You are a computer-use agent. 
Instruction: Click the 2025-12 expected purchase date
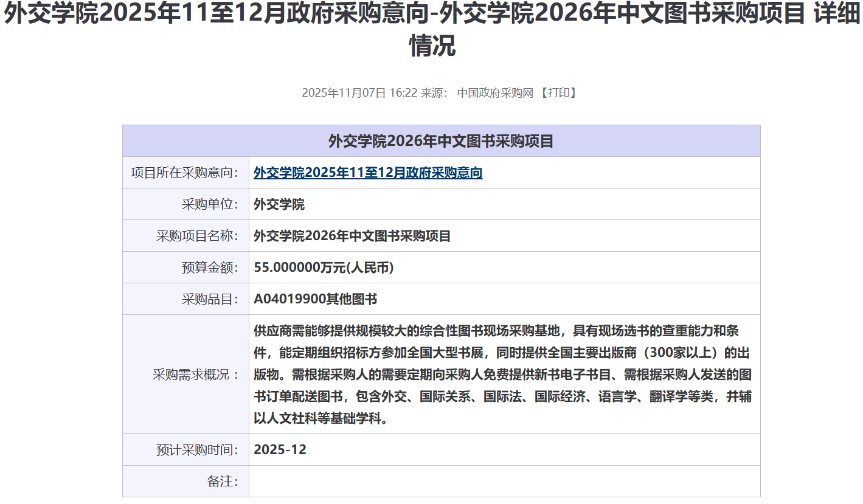pos(280,450)
